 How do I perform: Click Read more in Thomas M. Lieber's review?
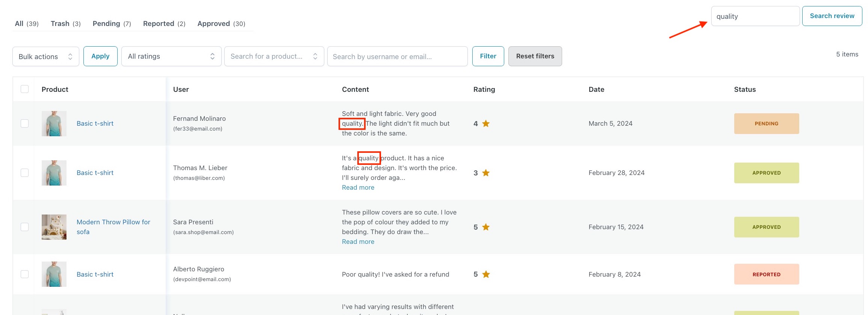(x=358, y=187)
